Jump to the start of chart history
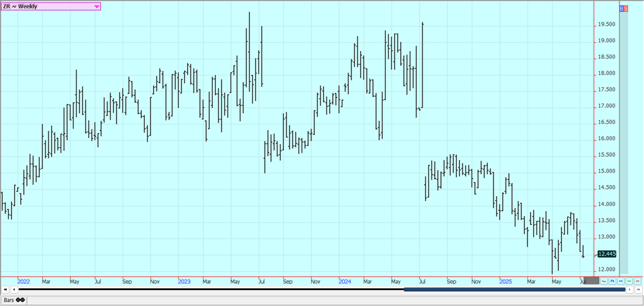 [x=6, y=289]
